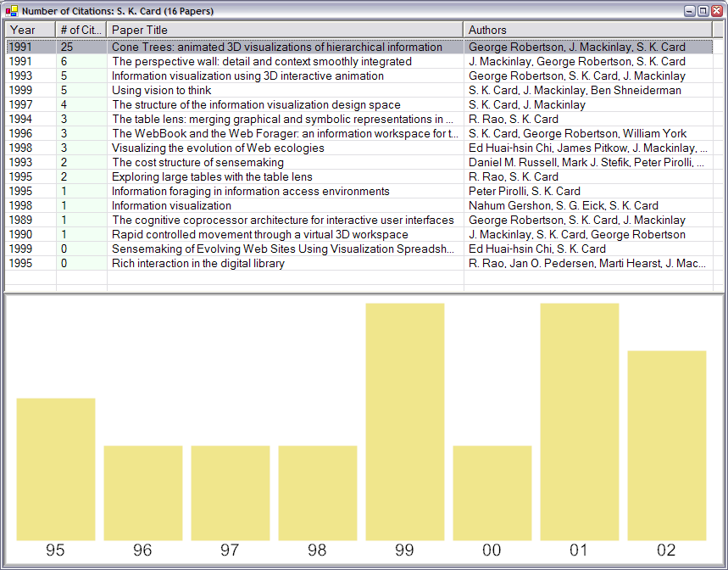Viewport: 728px width, 570px height.
Task: Select 'Information foraging in information access environments'
Action: [250, 191]
